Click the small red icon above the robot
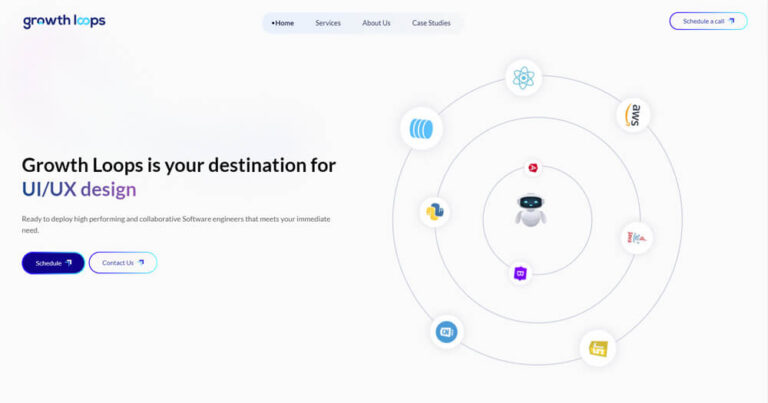 (532, 168)
